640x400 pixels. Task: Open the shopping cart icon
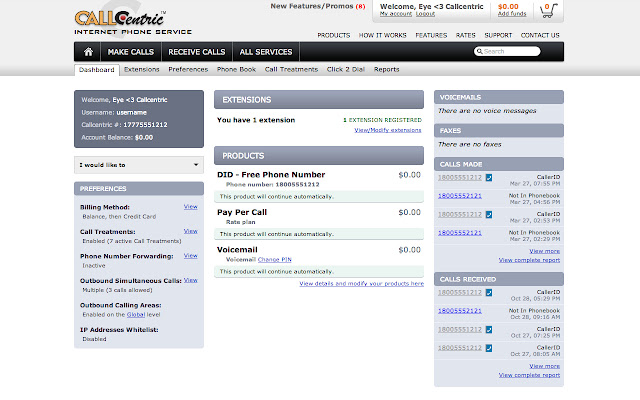tap(549, 11)
